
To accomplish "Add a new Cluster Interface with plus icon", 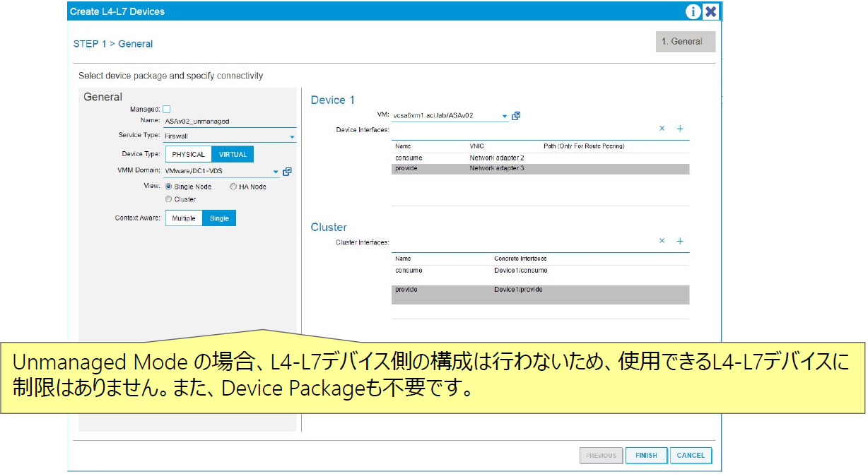I will [x=680, y=241].
